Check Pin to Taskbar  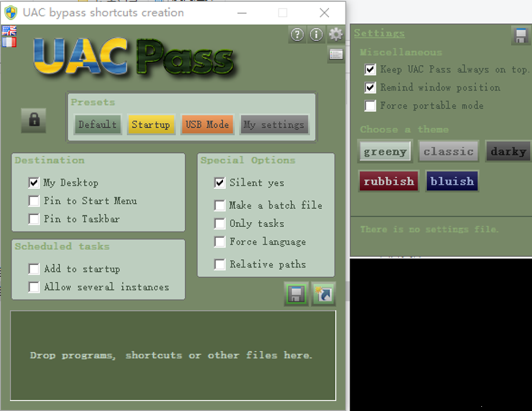pyautogui.click(x=34, y=219)
